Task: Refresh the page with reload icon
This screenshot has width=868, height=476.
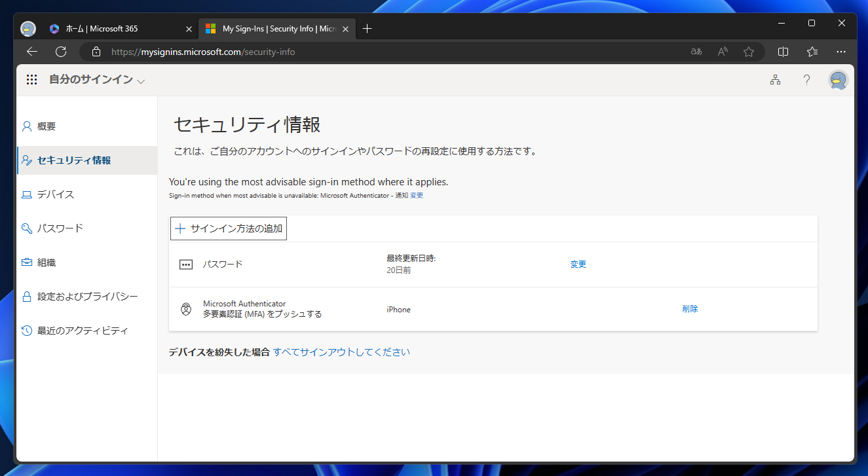Action: tap(61, 52)
